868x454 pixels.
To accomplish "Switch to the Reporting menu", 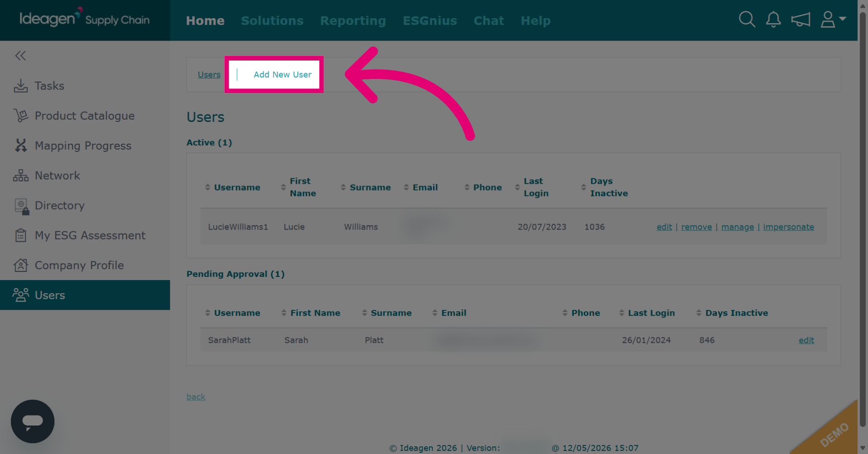I will click(353, 20).
